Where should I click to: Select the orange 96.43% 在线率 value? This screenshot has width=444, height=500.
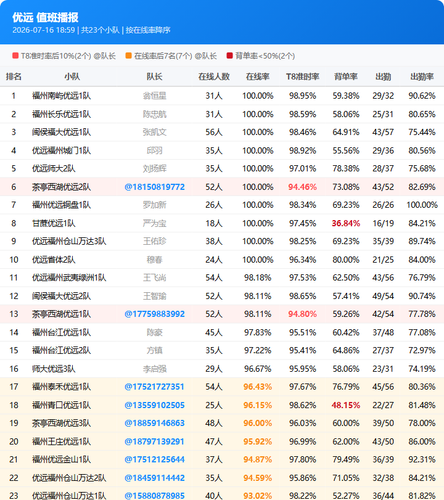point(258,387)
